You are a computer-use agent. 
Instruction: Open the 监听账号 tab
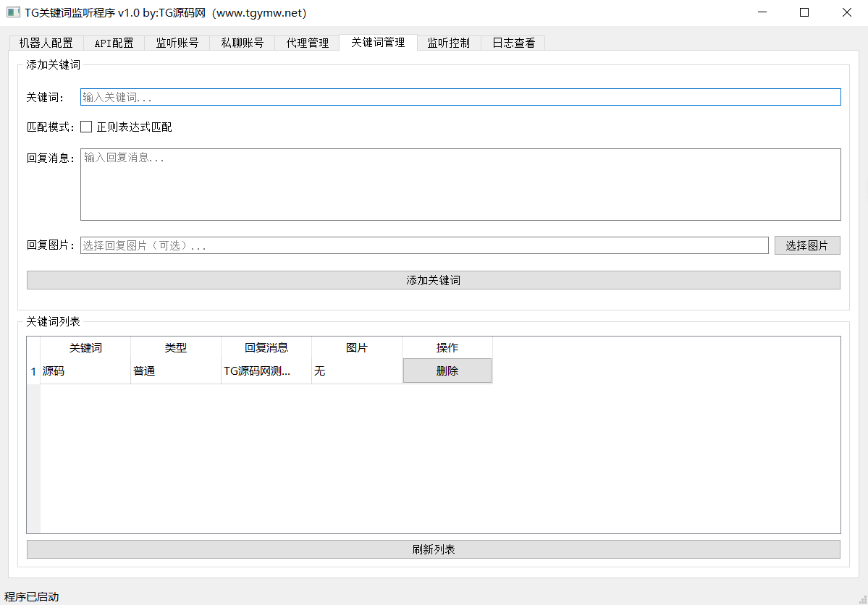[177, 43]
